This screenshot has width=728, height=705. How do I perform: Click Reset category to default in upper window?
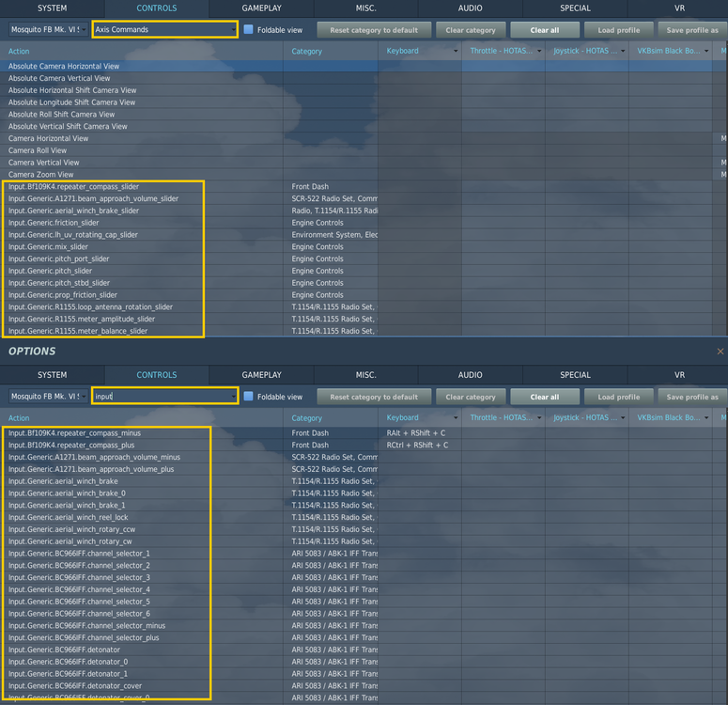(374, 30)
